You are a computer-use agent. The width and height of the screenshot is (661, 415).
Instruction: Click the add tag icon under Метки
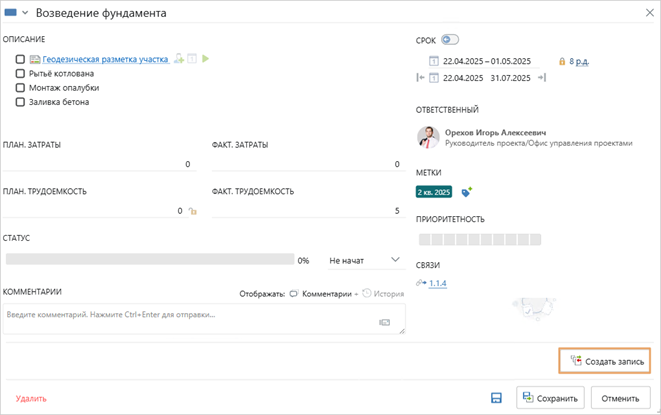(x=466, y=192)
